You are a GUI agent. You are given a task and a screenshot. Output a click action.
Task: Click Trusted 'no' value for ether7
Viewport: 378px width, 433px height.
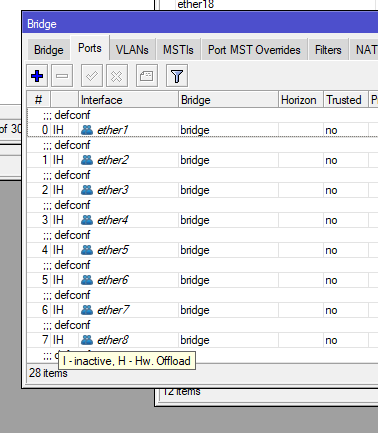(x=331, y=310)
